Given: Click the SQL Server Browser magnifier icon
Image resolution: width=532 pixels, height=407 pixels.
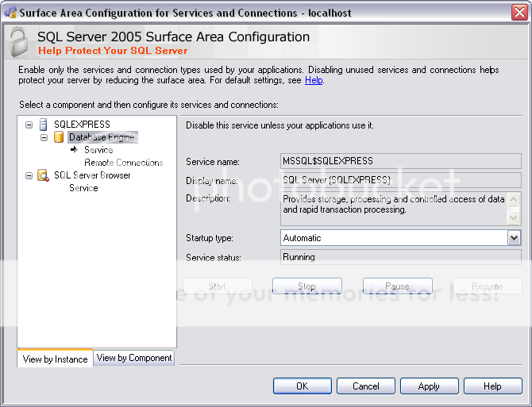Looking at the screenshot, I should tap(43, 175).
